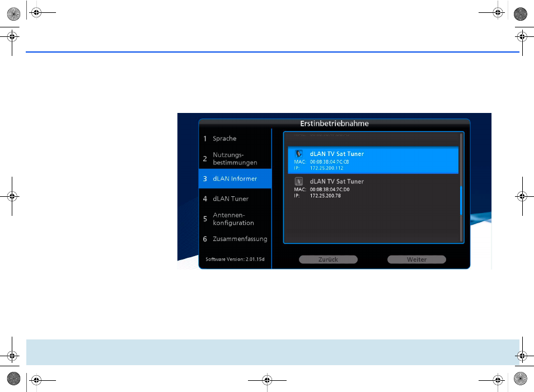Viewport: 534px width, 392px height.
Task: Click the Zurück button
Action: pyautogui.click(x=329, y=259)
